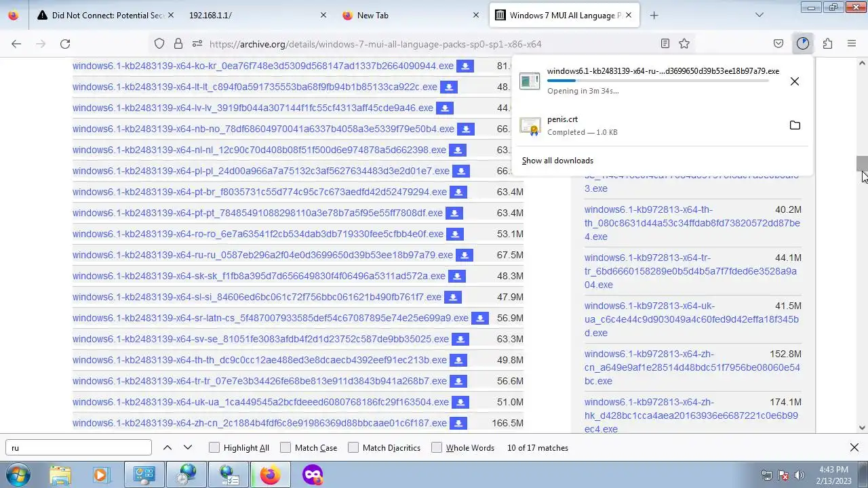Switch to New Tab tab
This screenshot has width=868, height=488.
point(410,15)
